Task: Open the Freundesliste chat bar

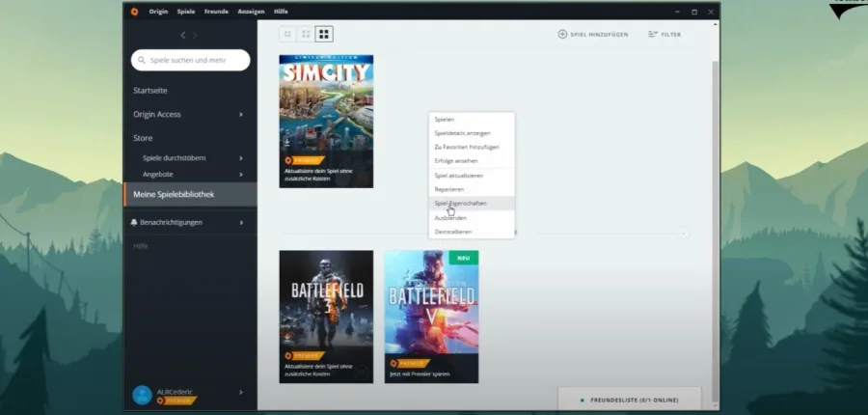Action: tap(630, 400)
